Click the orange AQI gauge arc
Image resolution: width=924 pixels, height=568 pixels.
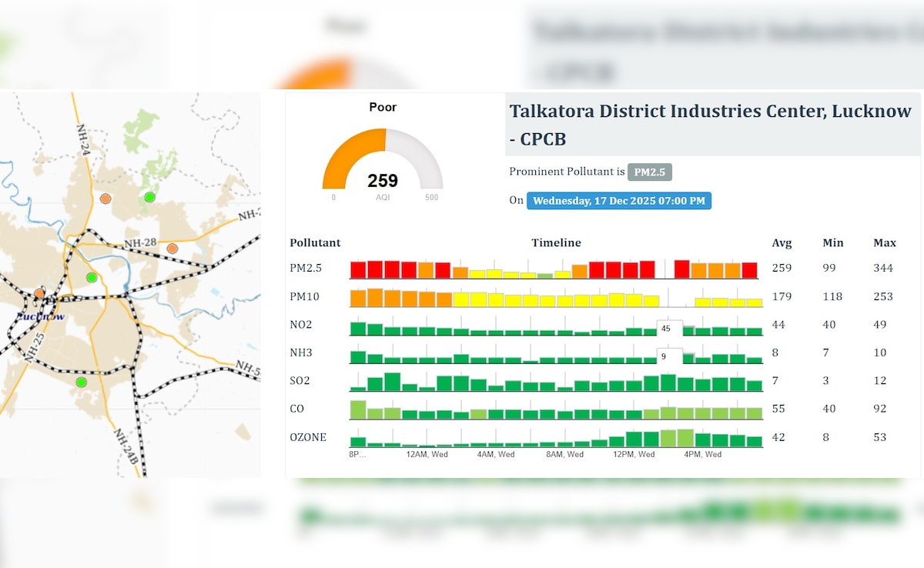coord(346,150)
